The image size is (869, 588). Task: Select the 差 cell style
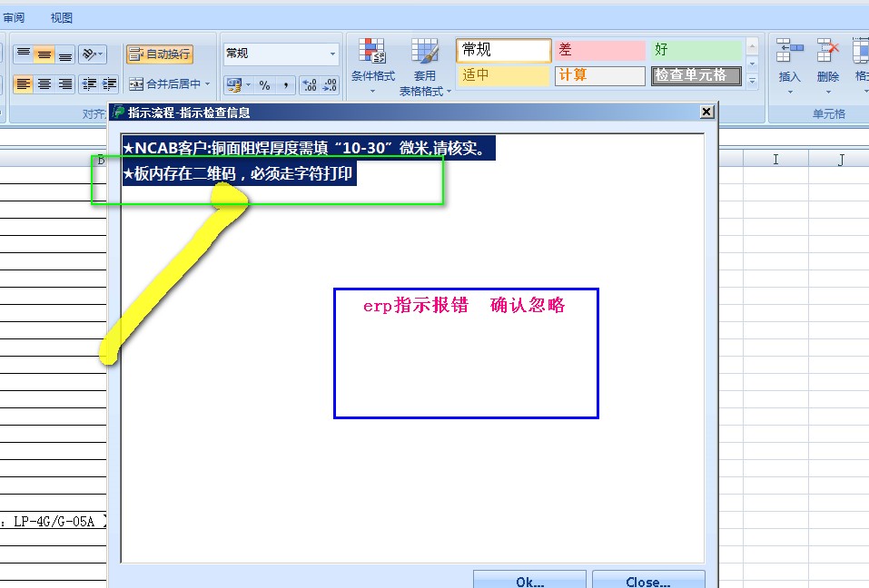pos(600,50)
